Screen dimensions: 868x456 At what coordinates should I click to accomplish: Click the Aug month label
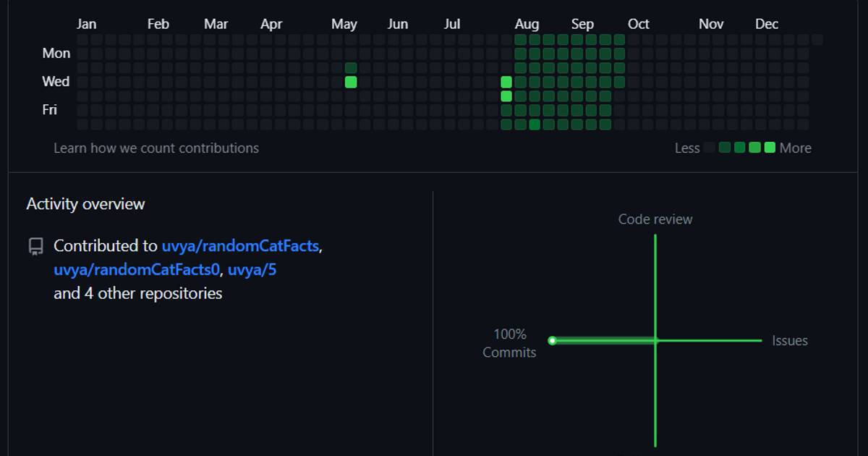[527, 25]
